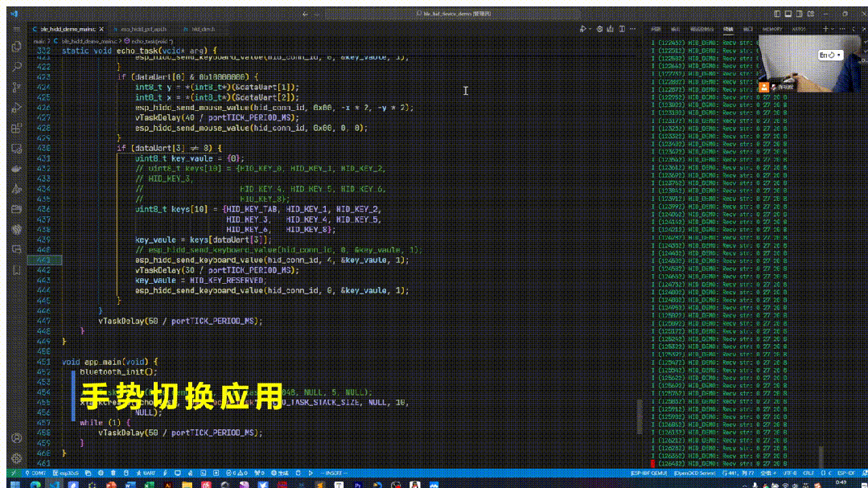This screenshot has width=868, height=488.
Task: Open the Manage gear icon
Action: tap(17, 457)
